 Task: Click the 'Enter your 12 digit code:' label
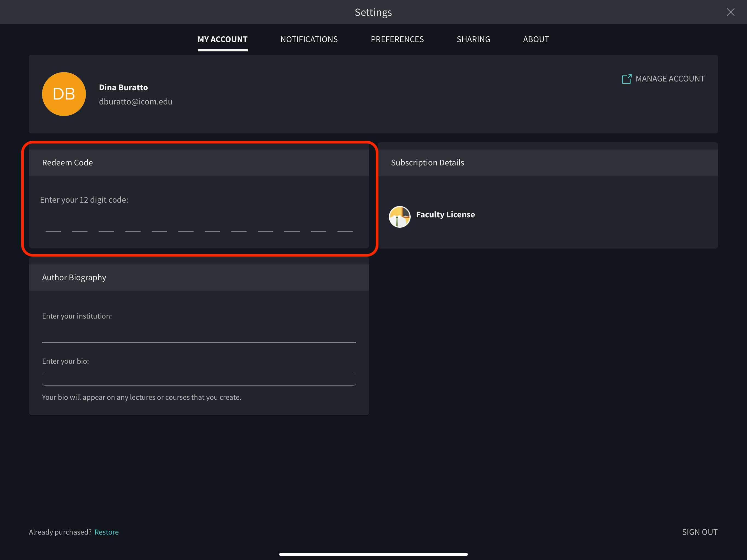[84, 200]
